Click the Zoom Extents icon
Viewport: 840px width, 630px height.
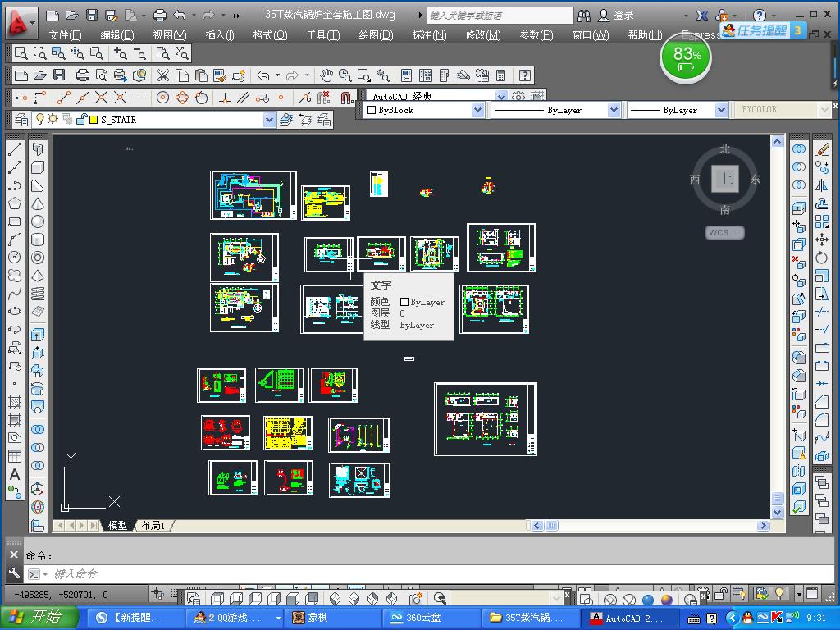(182, 53)
